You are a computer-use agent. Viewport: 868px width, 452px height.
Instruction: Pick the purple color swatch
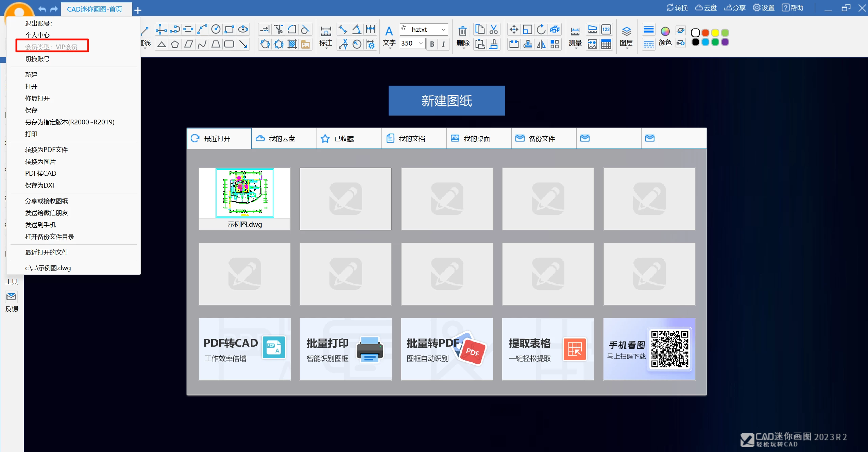pyautogui.click(x=725, y=42)
